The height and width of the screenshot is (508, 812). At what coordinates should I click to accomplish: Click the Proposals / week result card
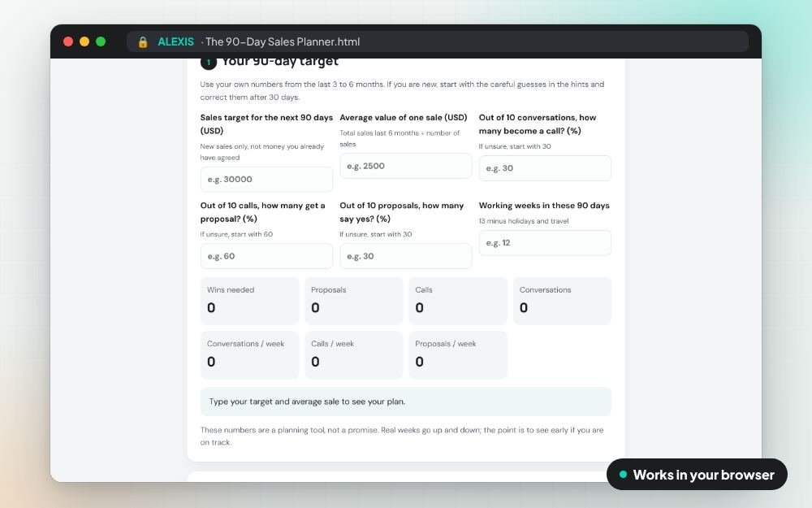[x=458, y=355]
